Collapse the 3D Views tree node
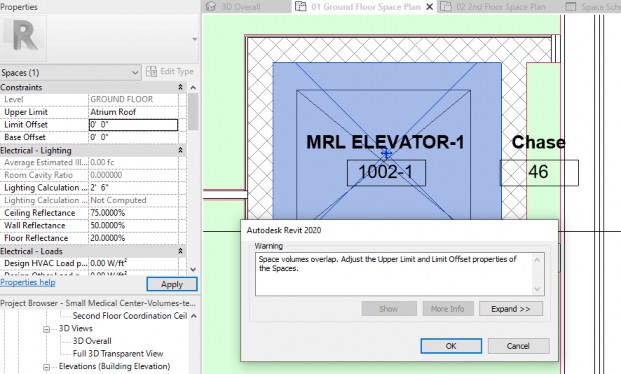621x374 pixels. 46,329
